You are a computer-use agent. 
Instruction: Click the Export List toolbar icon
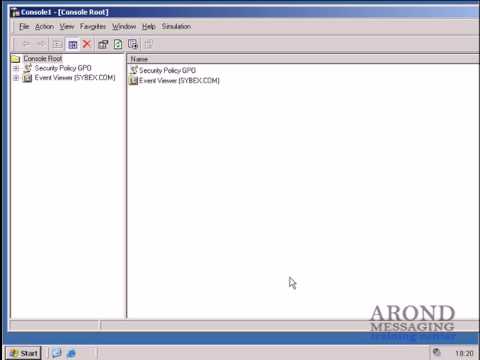(x=133, y=44)
